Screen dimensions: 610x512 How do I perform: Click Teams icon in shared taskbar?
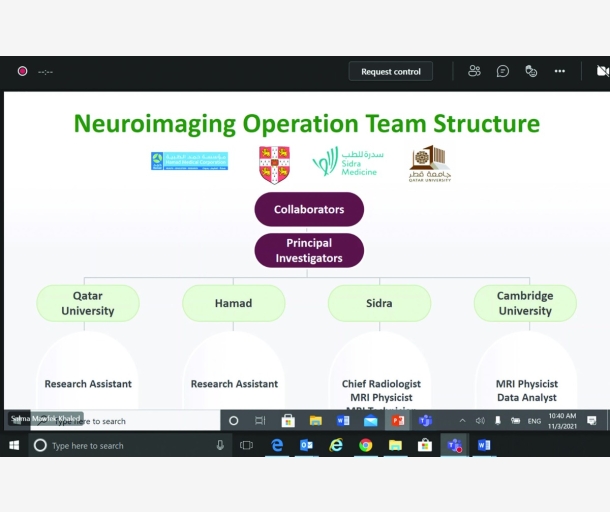(x=425, y=421)
